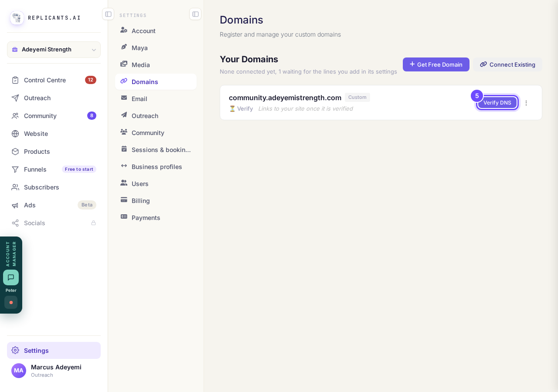The height and width of the screenshot is (392, 558).
Task: Open Funnels section
Action: tap(54, 169)
